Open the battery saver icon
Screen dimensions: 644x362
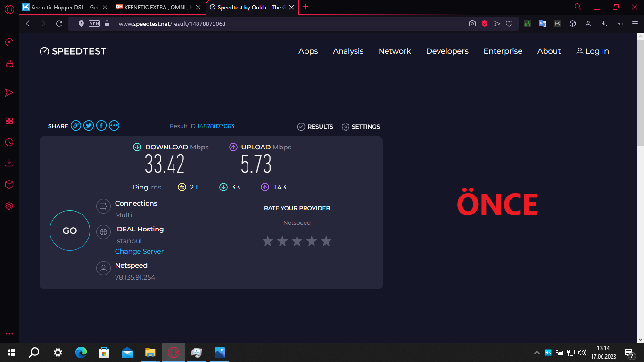619,24
